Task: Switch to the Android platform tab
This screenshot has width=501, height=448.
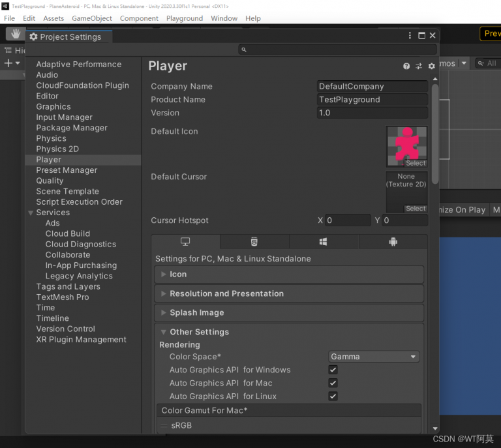Action: [393, 242]
